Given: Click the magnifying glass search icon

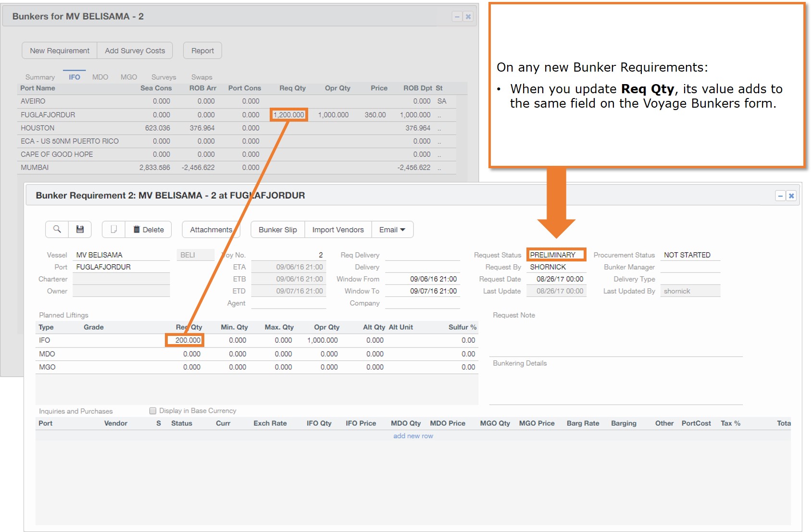Looking at the screenshot, I should [57, 230].
